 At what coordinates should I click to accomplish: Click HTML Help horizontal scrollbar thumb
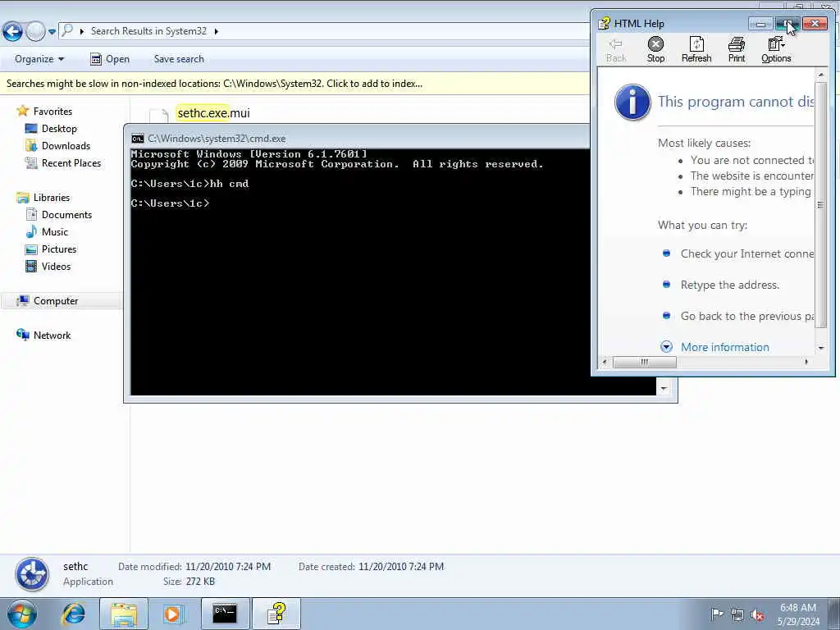click(x=645, y=362)
